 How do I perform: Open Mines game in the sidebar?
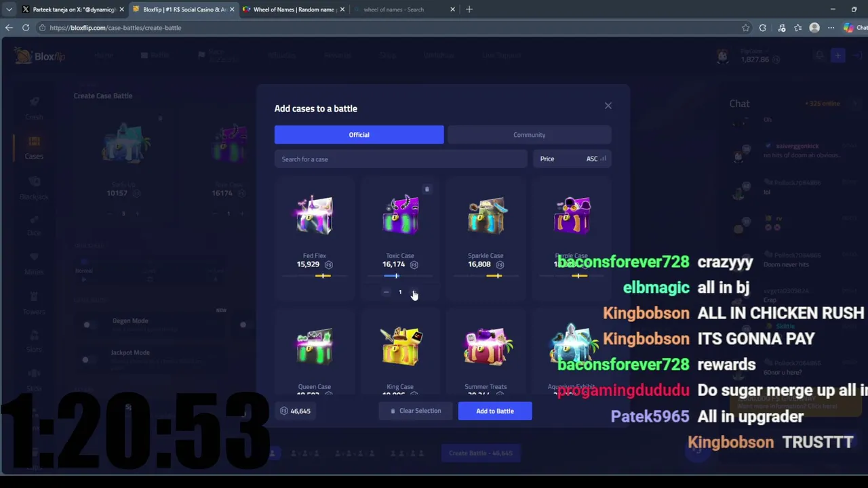pos(34,264)
